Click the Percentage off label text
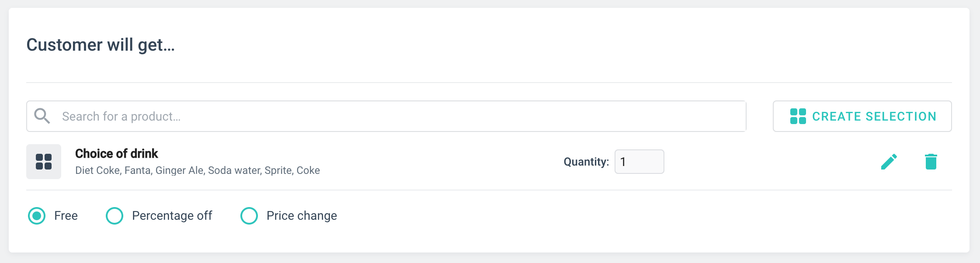Viewport: 980px width, 263px height. pyautogui.click(x=172, y=216)
